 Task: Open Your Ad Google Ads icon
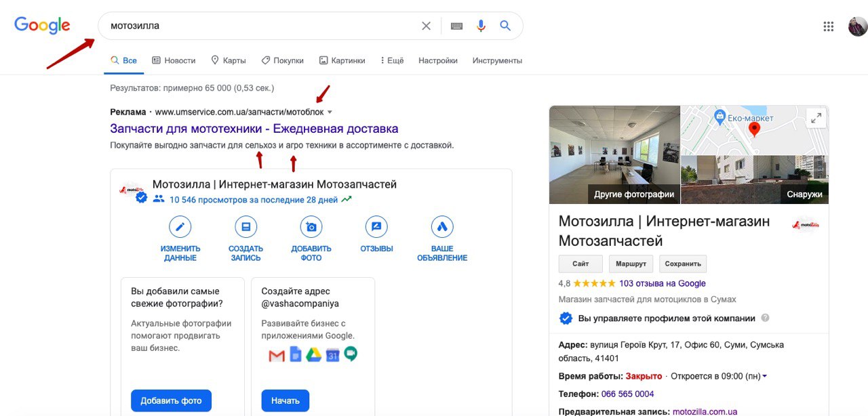click(x=442, y=227)
